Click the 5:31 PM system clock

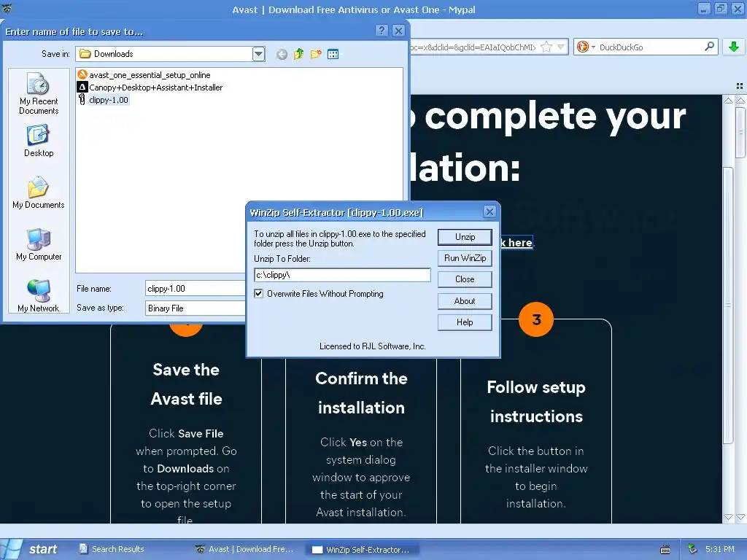click(720, 549)
